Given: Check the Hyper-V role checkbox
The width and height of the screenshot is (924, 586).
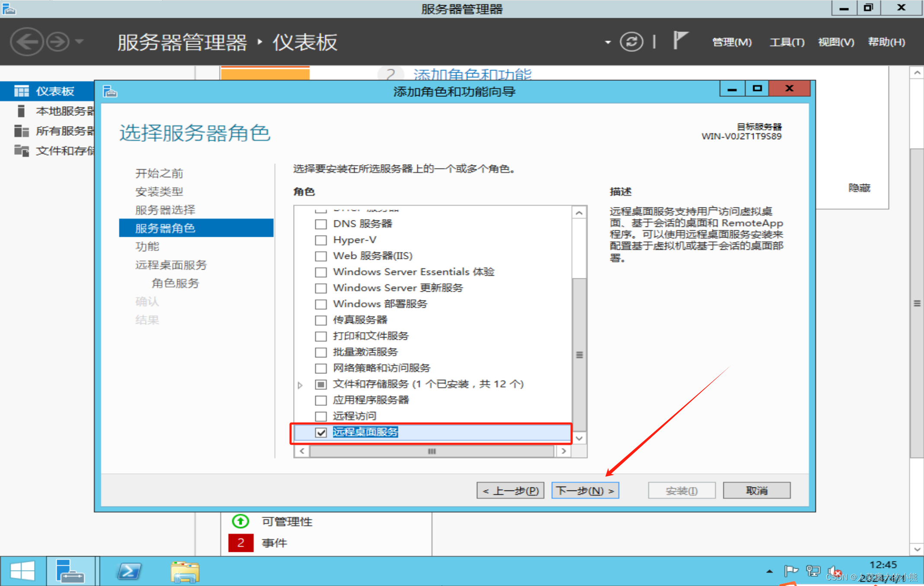Looking at the screenshot, I should pos(321,240).
